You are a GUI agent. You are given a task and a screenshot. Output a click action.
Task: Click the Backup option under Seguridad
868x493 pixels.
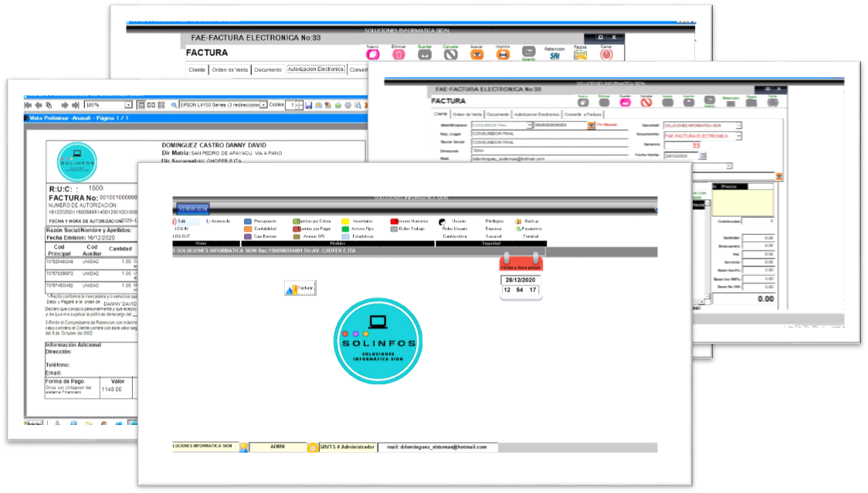tap(531, 221)
